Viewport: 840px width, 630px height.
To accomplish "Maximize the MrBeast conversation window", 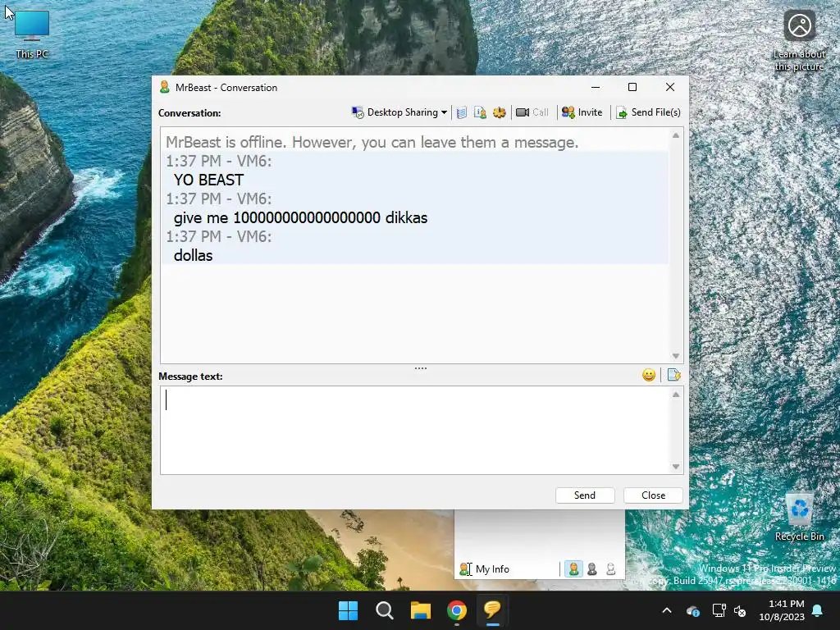I will click(632, 87).
